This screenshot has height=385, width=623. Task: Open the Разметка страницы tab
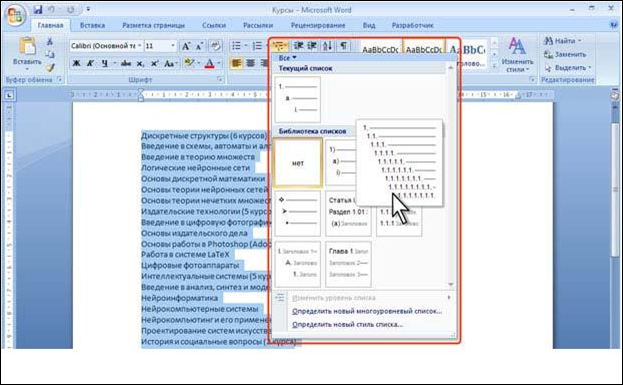click(x=153, y=25)
